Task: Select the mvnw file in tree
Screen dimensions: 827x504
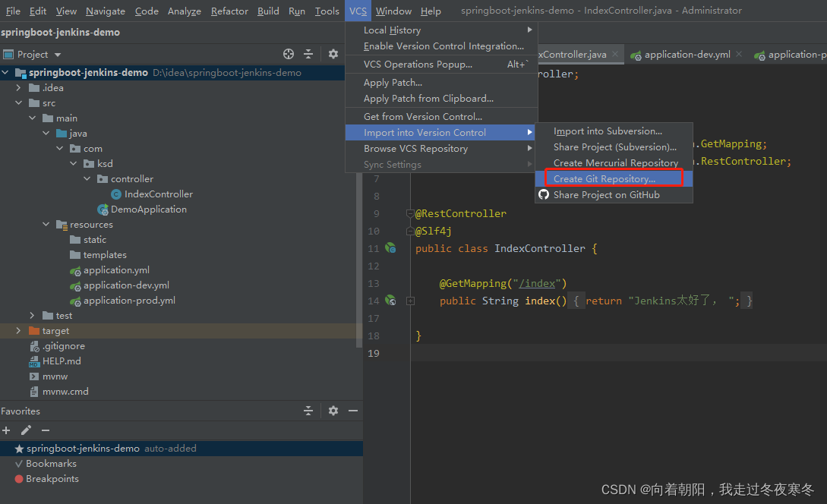Action: coord(55,376)
